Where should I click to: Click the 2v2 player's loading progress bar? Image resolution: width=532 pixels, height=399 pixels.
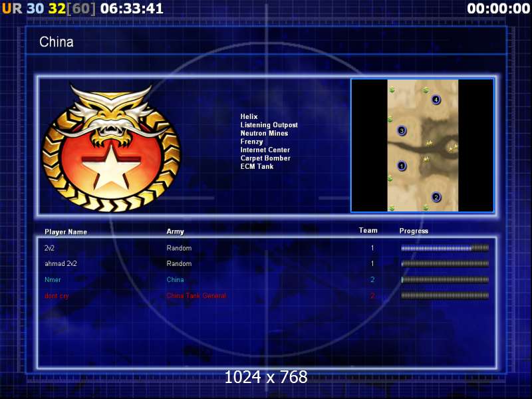445,248
